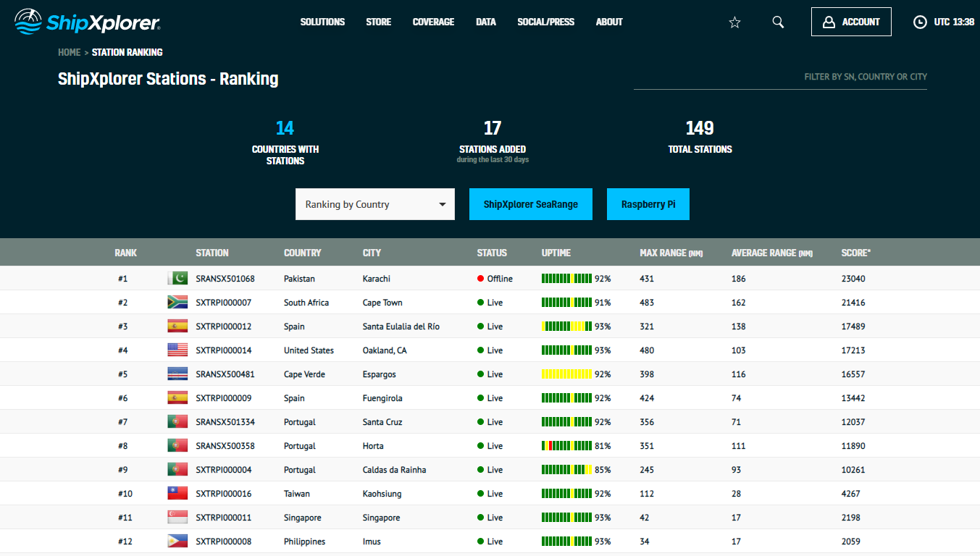Open station SRANSX500481

pos(225,374)
